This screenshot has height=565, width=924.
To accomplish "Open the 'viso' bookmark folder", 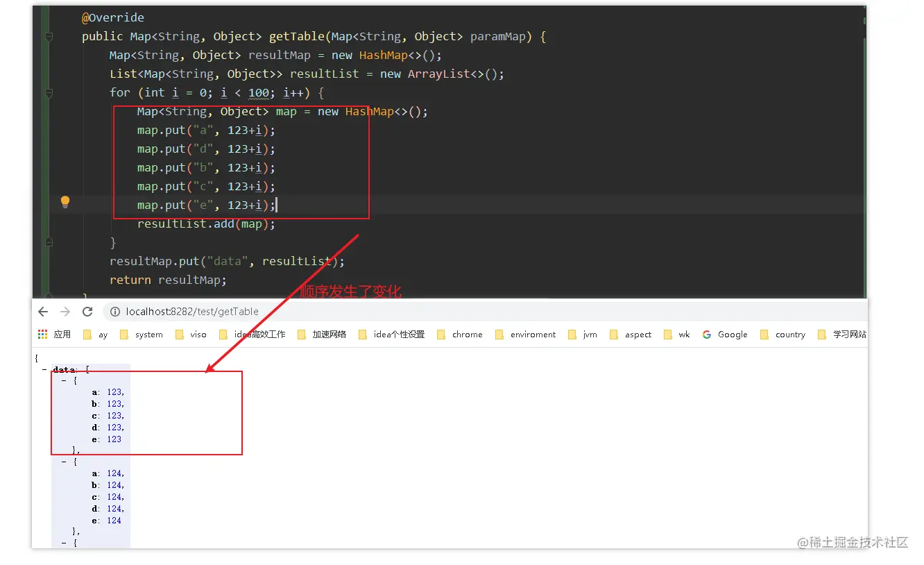I will click(x=191, y=335).
